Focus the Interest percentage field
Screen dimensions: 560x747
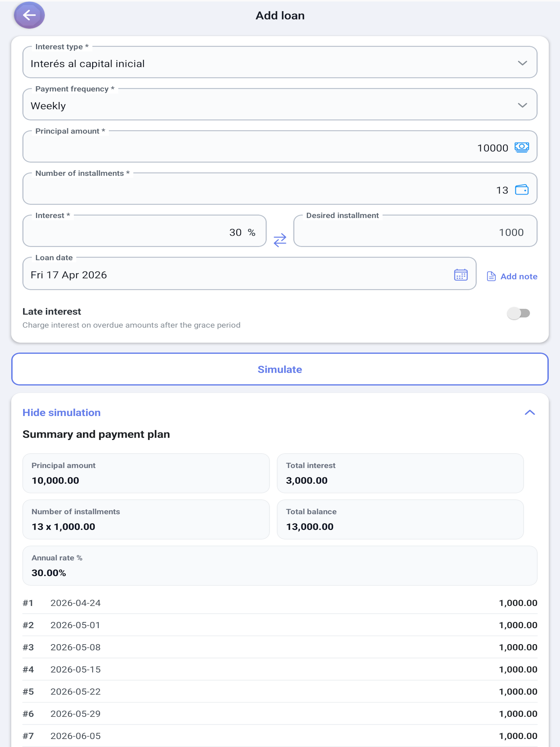pyautogui.click(x=144, y=231)
